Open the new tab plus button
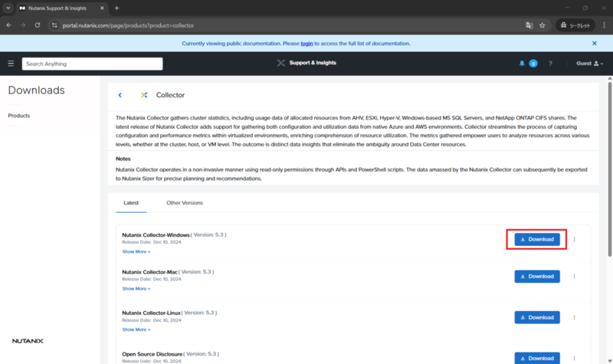The height and width of the screenshot is (364, 613). [x=117, y=8]
